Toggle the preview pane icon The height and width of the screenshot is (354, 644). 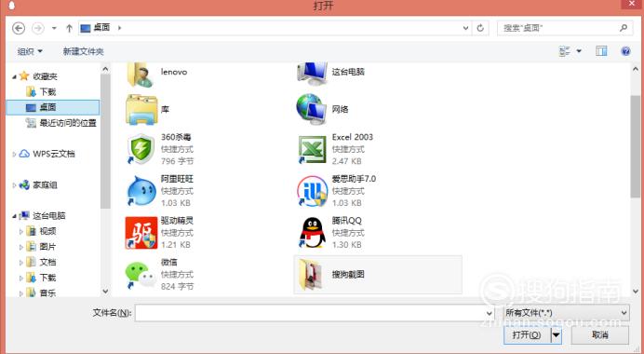[x=602, y=51]
